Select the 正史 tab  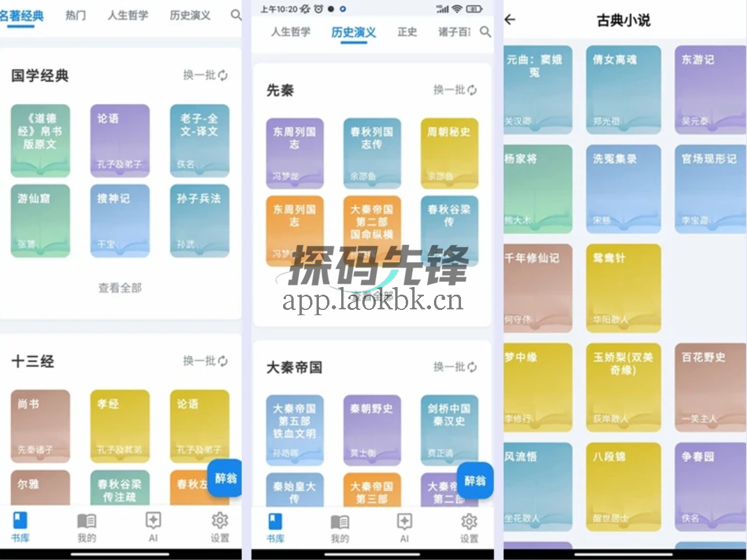(407, 32)
